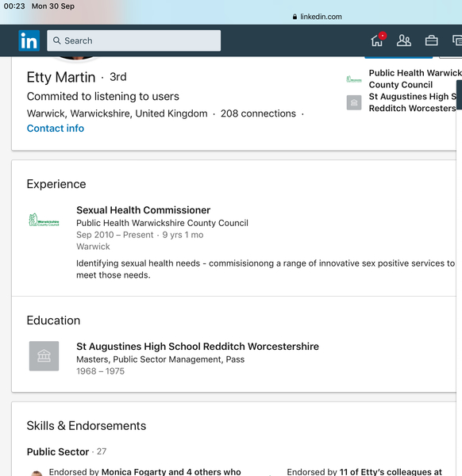
Task: Click the search magnifier icon
Action: pos(57,40)
